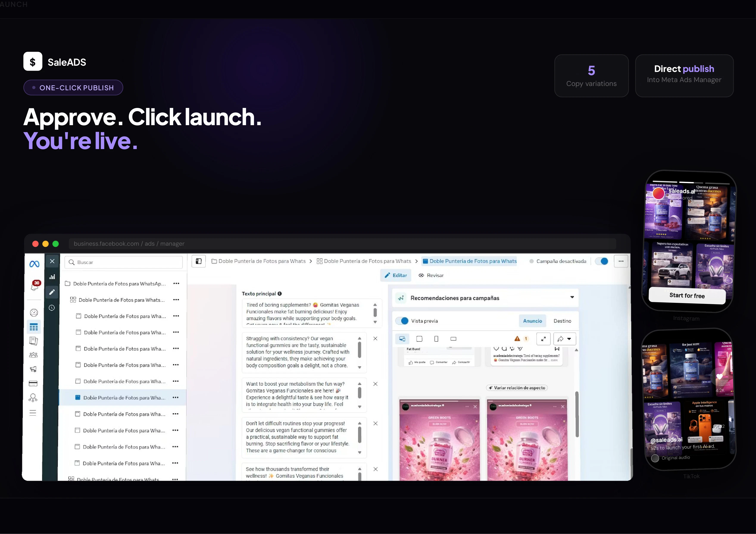Click the Meta logo icon
This screenshot has height=534, width=756.
(x=34, y=264)
